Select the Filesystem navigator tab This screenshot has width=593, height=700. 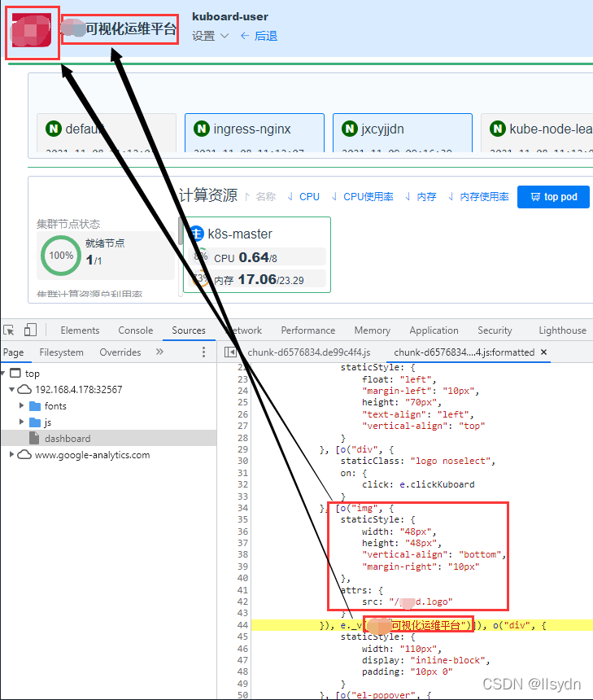click(62, 352)
